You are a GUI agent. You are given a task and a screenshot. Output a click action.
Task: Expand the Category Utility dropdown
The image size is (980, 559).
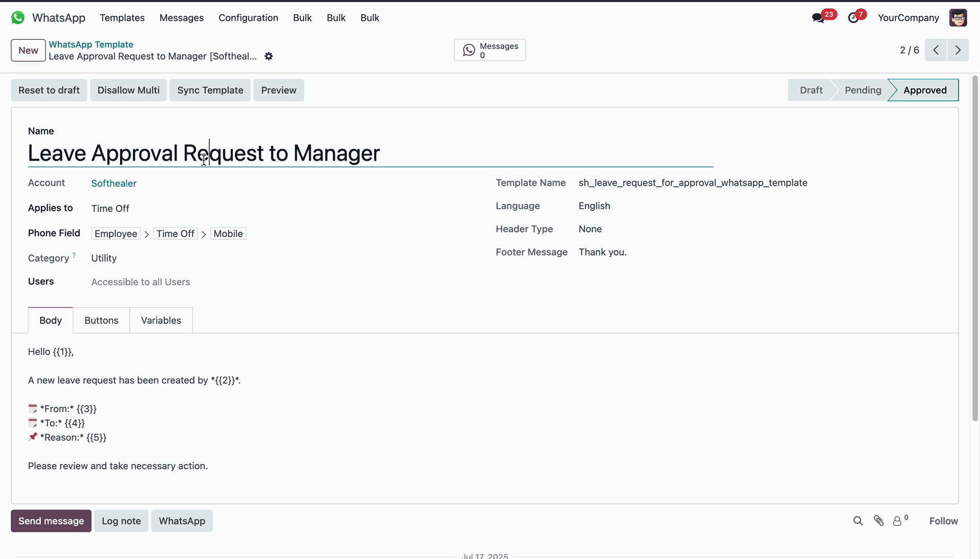click(x=104, y=258)
